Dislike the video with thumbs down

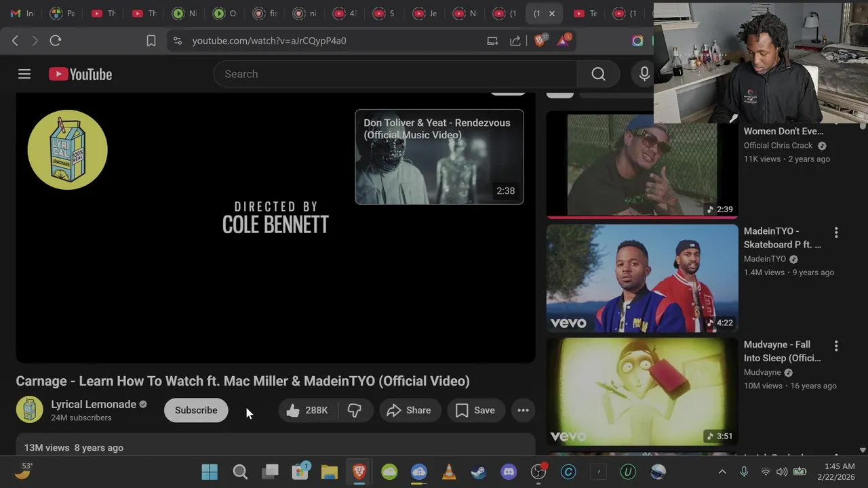[x=354, y=410]
